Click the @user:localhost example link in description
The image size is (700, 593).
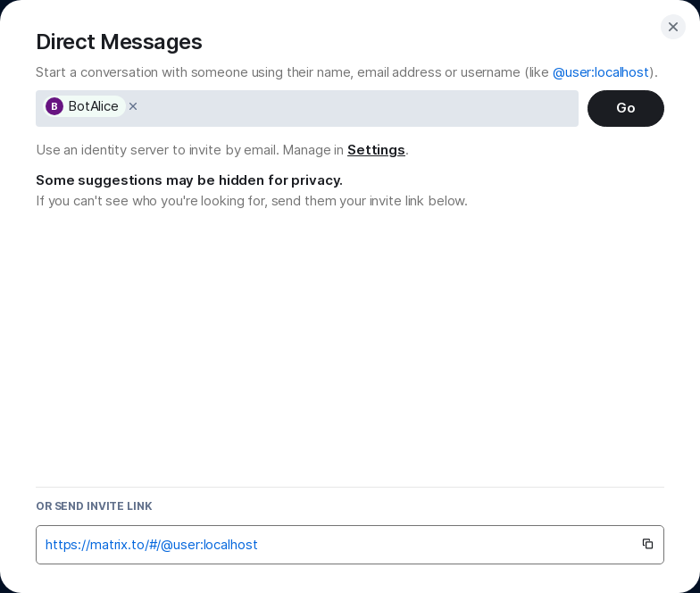(x=601, y=72)
